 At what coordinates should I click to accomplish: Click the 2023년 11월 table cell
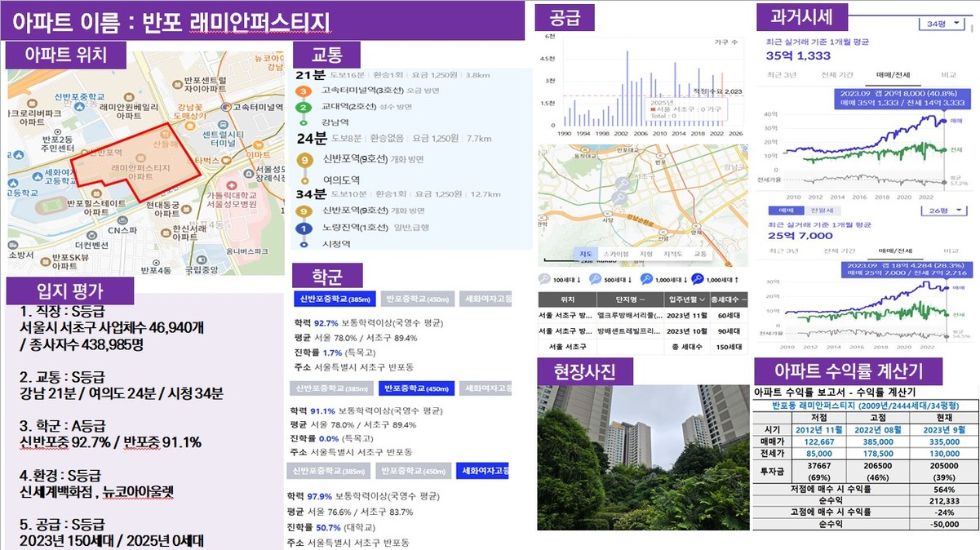(685, 315)
